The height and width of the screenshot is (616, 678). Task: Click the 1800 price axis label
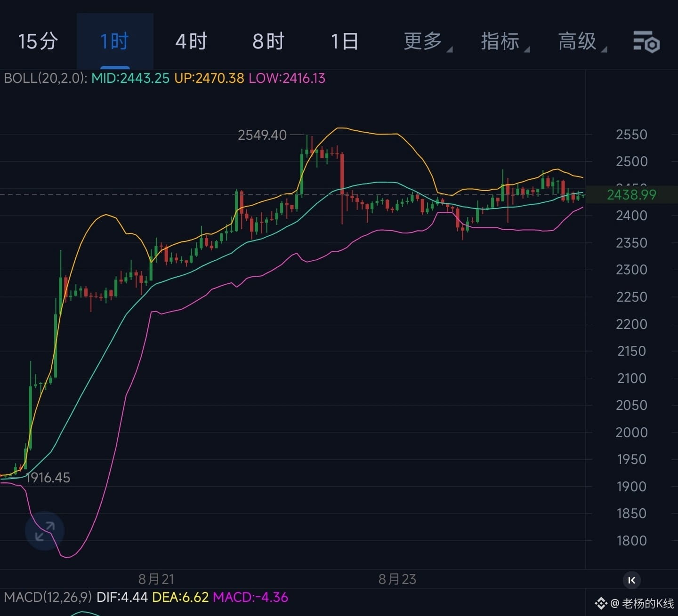631,541
